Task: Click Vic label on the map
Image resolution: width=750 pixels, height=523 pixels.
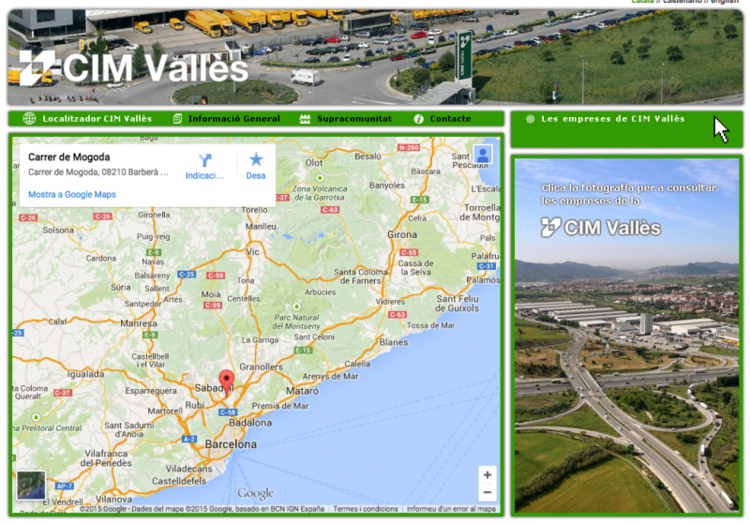Action: tap(253, 252)
